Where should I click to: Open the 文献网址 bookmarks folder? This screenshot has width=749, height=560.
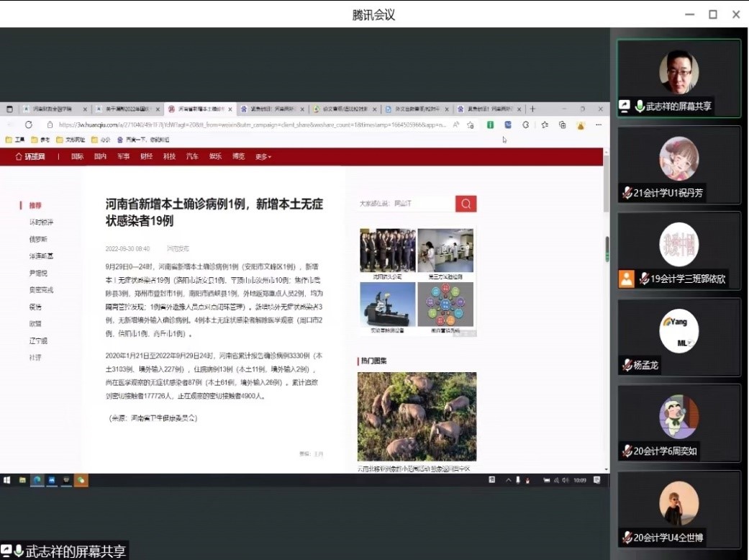pos(71,140)
